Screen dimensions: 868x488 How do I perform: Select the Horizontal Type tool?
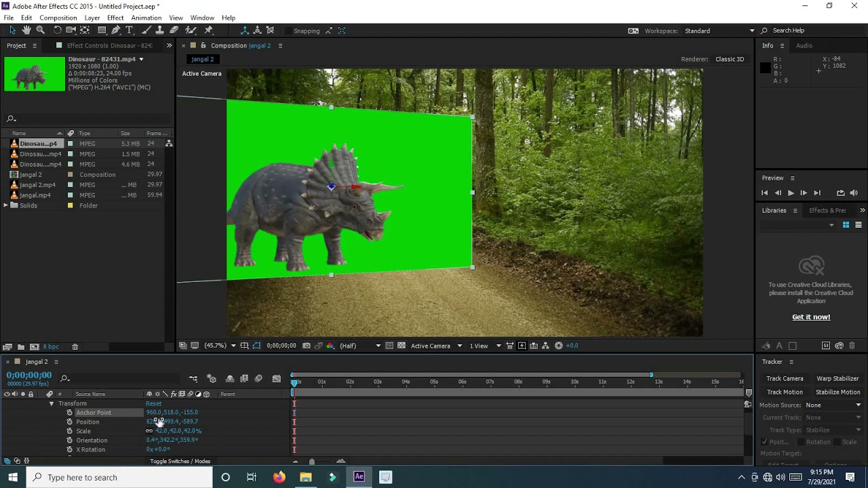pos(130,30)
